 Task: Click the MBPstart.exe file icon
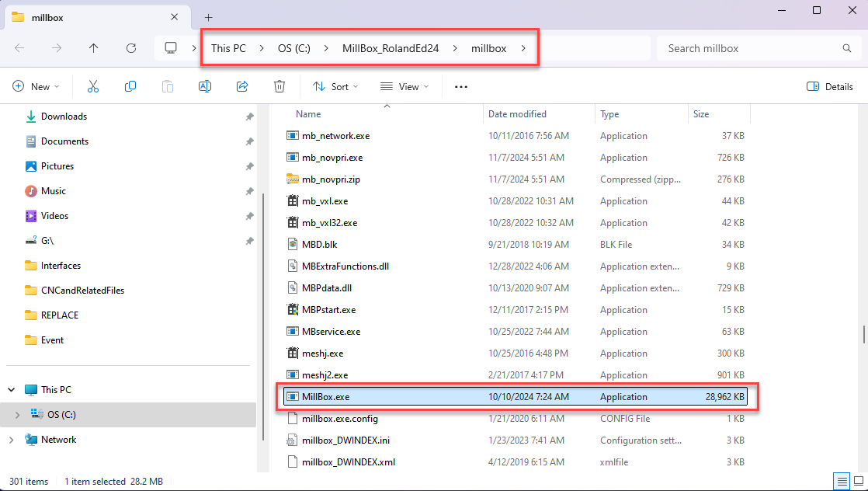pyautogui.click(x=292, y=309)
